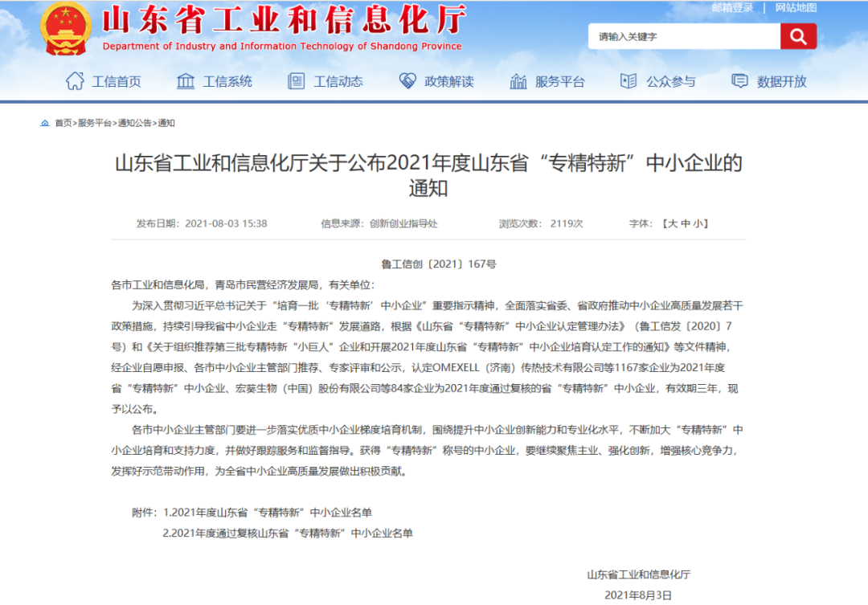The width and height of the screenshot is (868, 605).
Task: Open the 公众参与 menu item
Action: tap(671, 82)
